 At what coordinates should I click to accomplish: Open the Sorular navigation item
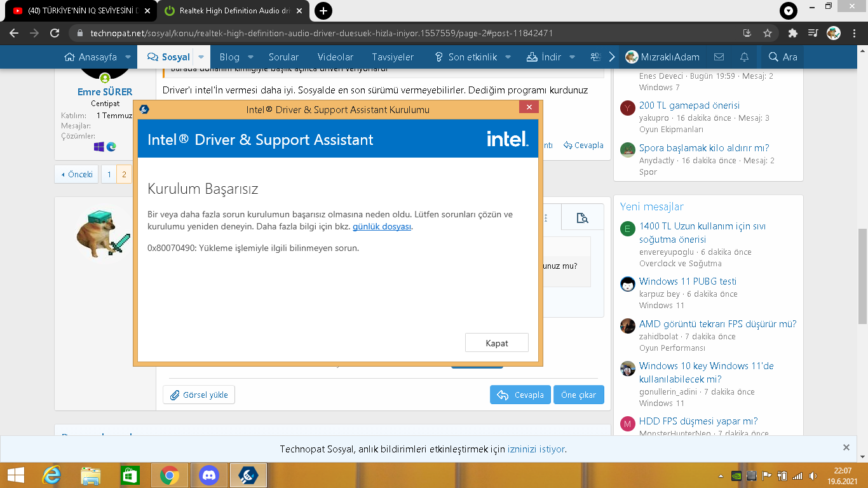pyautogui.click(x=283, y=57)
